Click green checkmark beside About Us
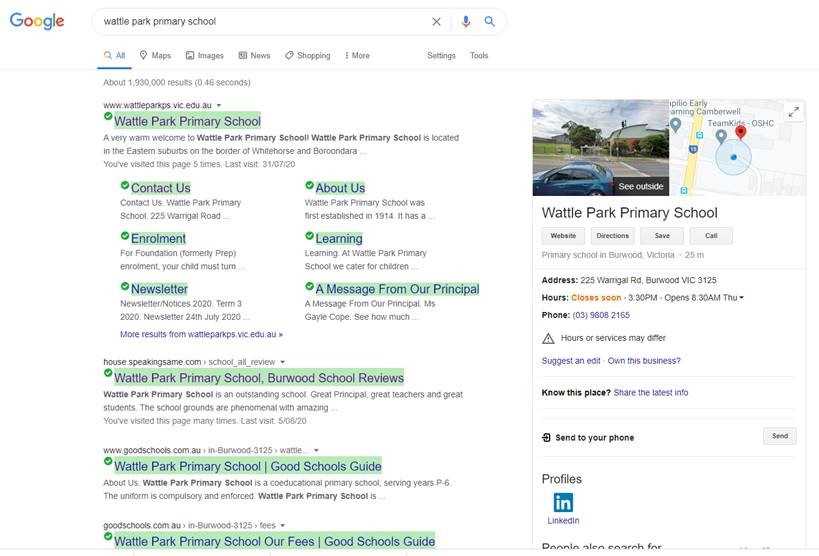The image size is (819, 556). click(x=309, y=185)
